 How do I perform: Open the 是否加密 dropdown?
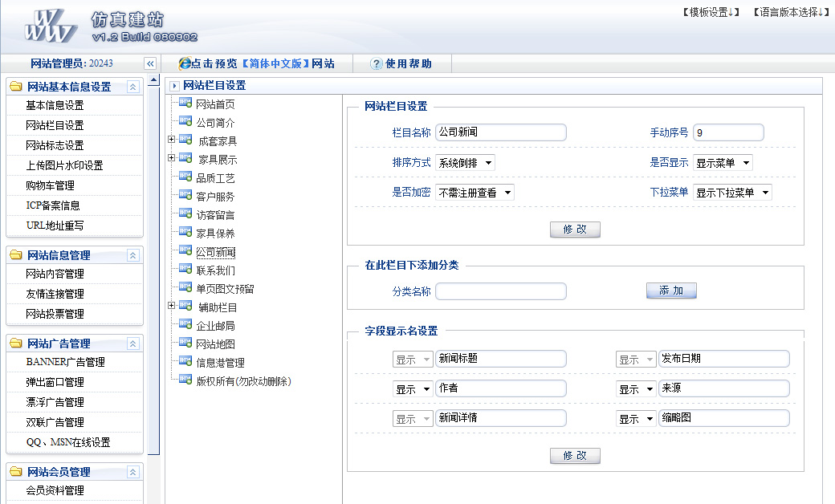(475, 193)
